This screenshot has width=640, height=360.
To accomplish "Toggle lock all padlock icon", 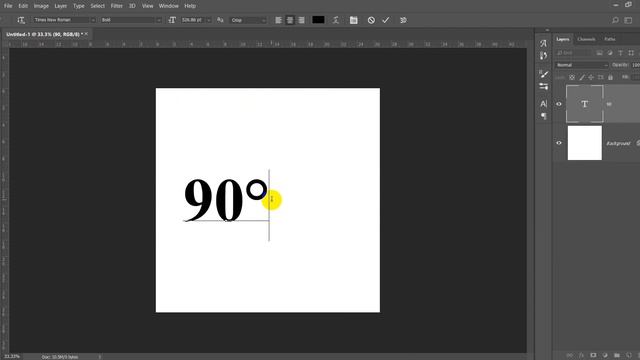I will (x=610, y=77).
